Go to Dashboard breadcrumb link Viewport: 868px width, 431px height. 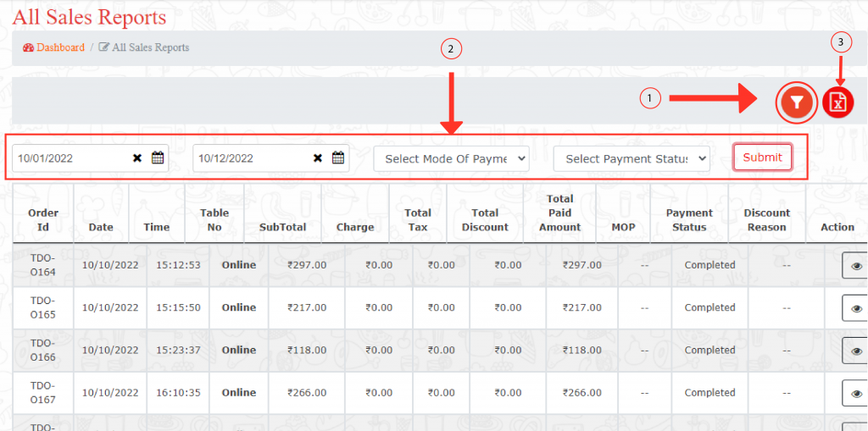(60, 48)
